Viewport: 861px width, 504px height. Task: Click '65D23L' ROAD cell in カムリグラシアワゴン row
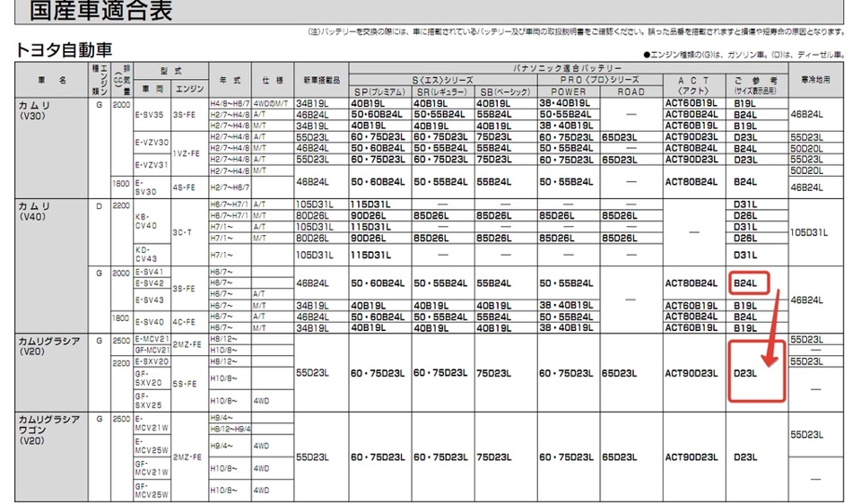(x=619, y=456)
